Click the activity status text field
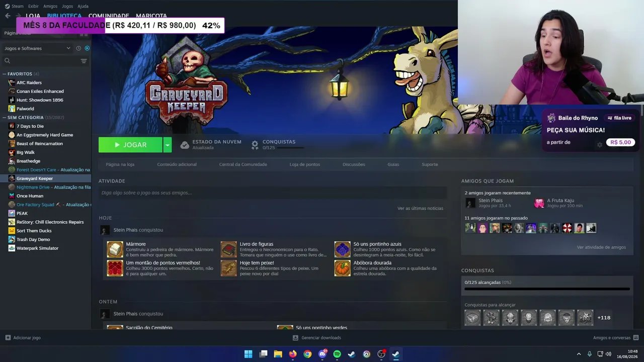The image size is (644, 362). [x=273, y=193]
